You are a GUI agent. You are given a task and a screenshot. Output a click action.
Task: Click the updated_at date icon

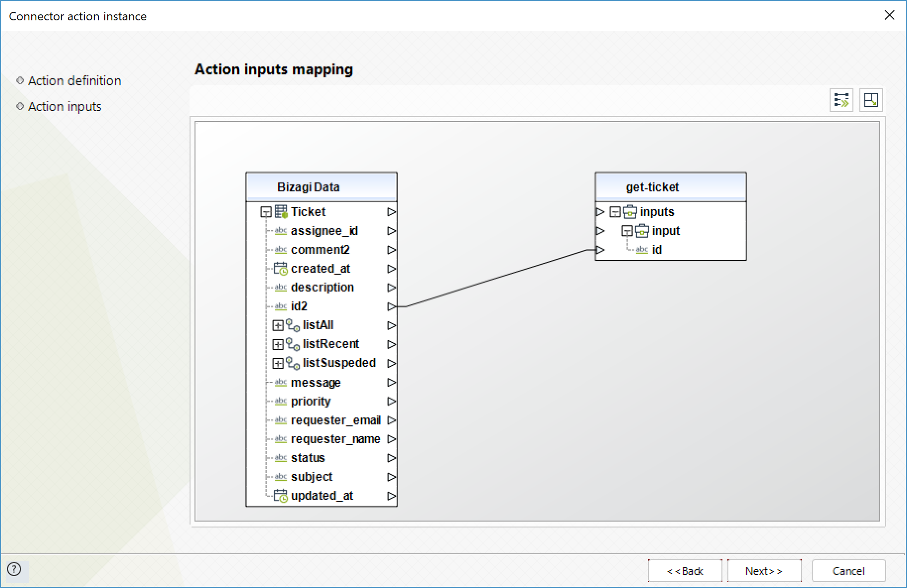click(x=281, y=495)
